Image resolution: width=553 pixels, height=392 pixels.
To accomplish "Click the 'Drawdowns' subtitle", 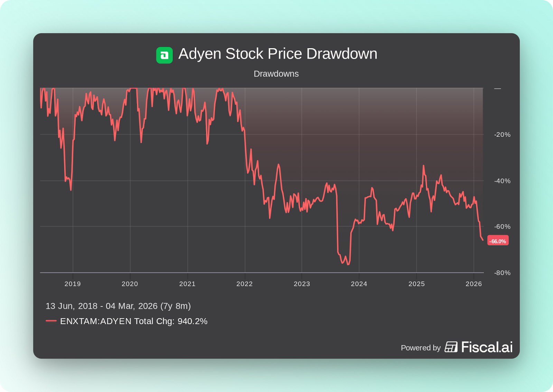I will tap(276, 74).
